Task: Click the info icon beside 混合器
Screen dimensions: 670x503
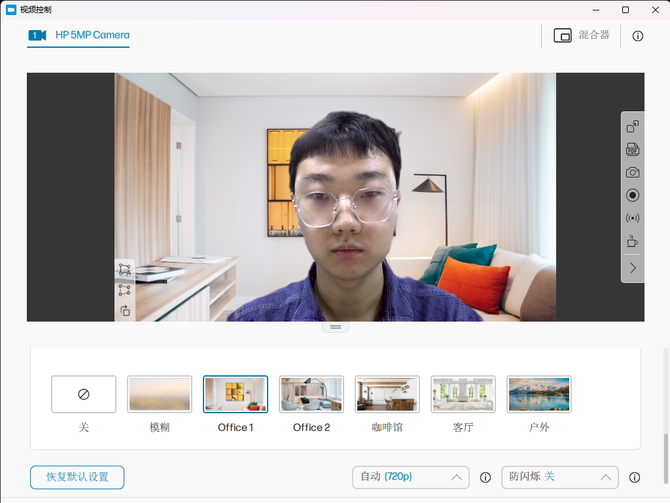Action: (638, 36)
